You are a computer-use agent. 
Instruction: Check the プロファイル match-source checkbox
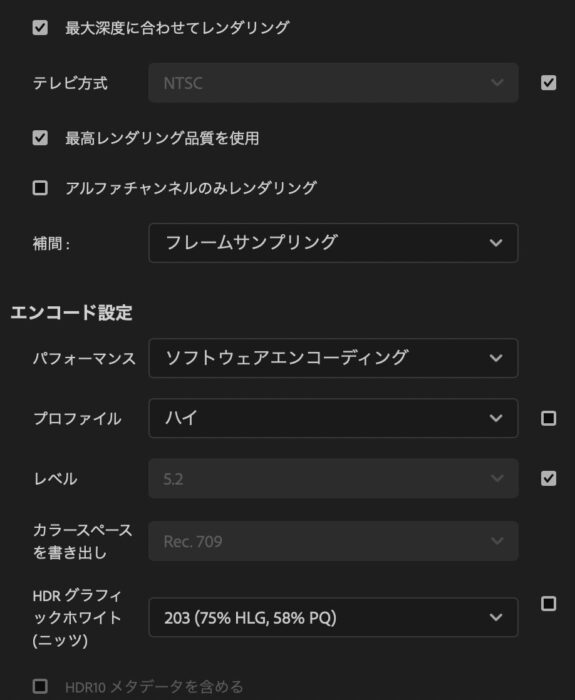[548, 418]
